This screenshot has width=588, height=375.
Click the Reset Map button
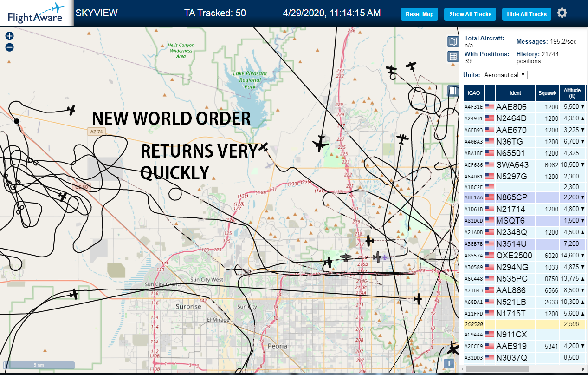pos(420,14)
